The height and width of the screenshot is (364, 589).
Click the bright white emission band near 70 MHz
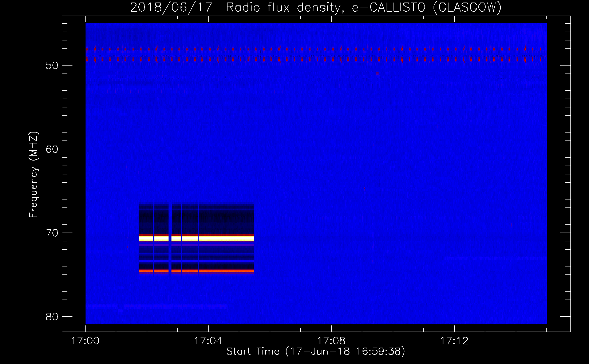coord(196,238)
